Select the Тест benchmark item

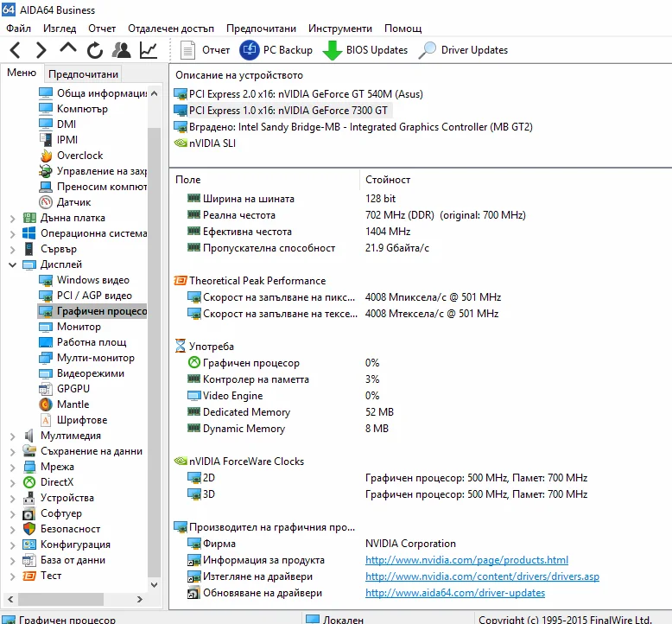[x=42, y=576]
